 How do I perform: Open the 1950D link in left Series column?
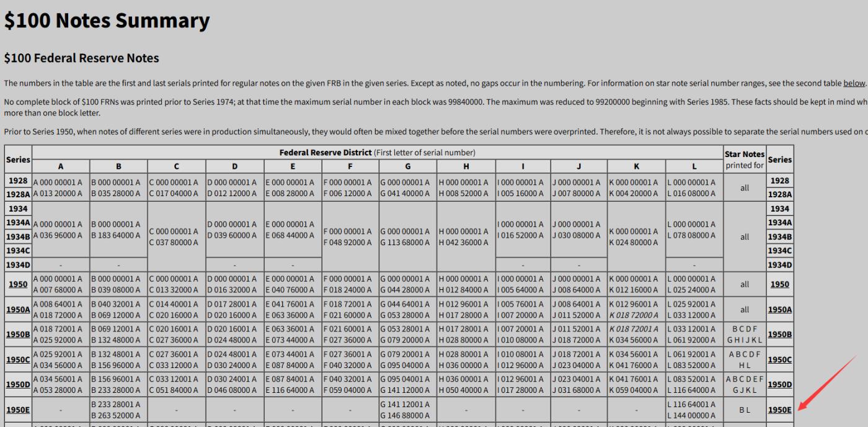coord(17,384)
